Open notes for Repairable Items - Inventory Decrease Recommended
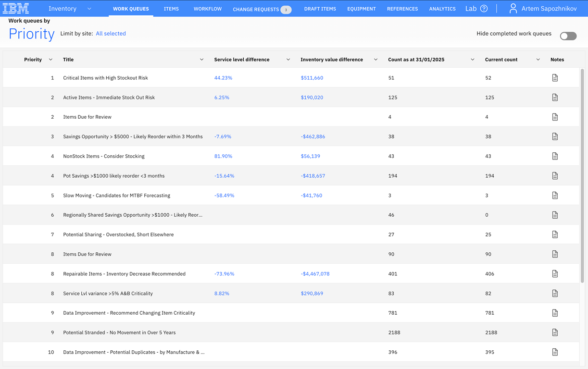Image resolution: width=588 pixels, height=369 pixels. 555,274
